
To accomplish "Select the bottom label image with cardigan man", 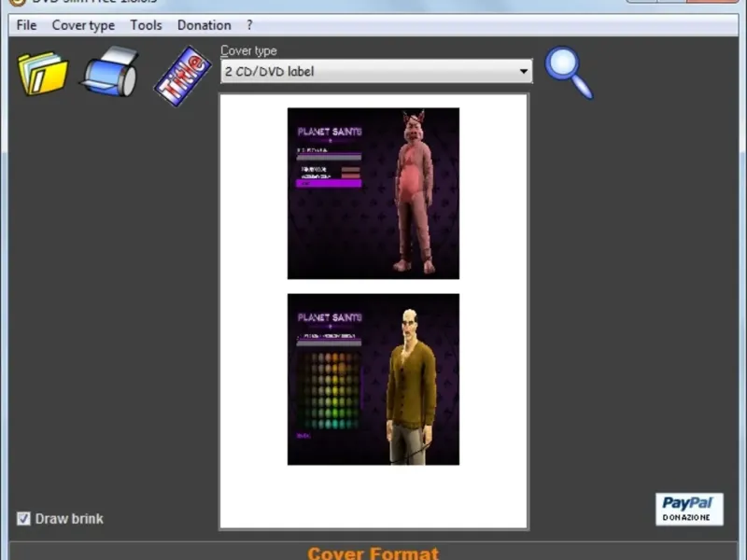I will pyautogui.click(x=373, y=379).
